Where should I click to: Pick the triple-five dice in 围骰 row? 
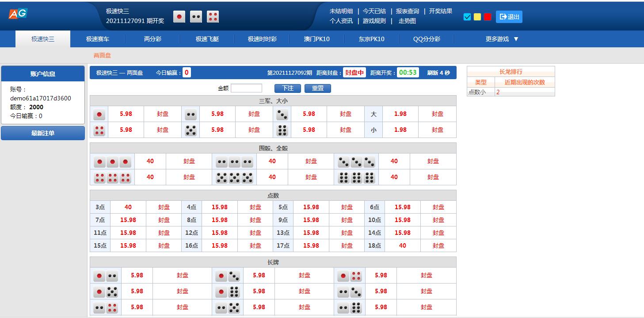234,177
